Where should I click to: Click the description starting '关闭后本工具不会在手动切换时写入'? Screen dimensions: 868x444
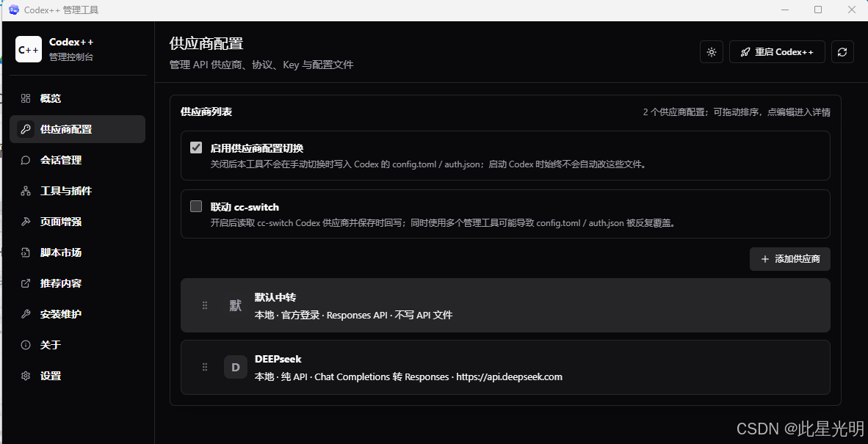(428, 164)
